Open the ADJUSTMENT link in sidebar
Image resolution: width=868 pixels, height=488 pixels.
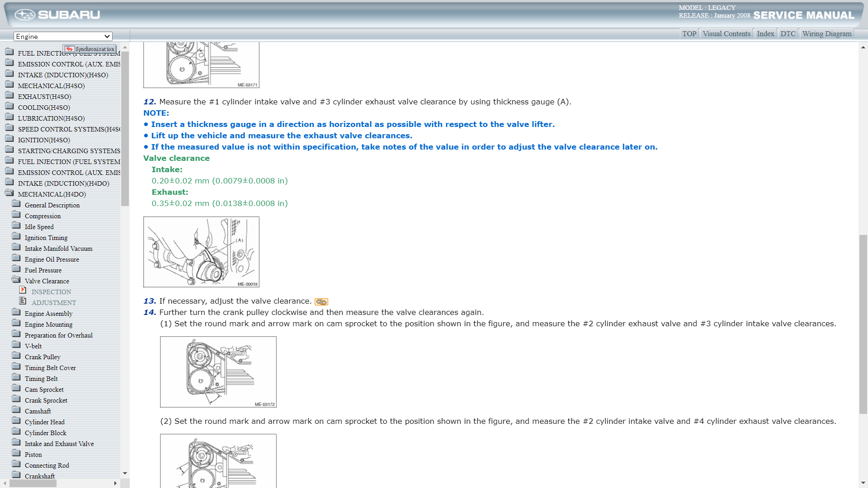coord(53,303)
